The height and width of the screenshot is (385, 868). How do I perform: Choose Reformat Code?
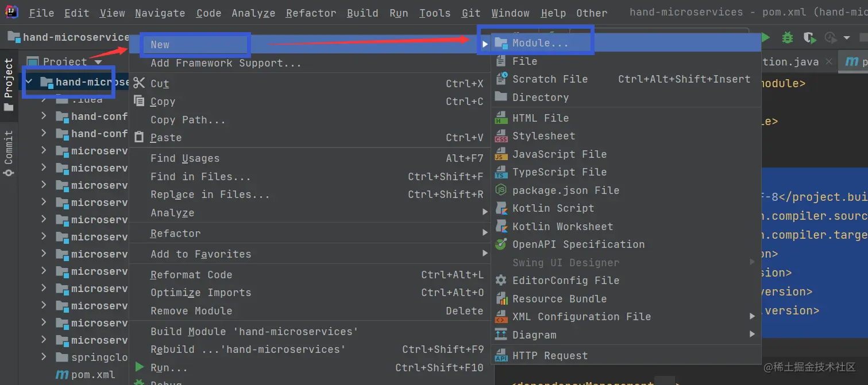pyautogui.click(x=310, y=275)
